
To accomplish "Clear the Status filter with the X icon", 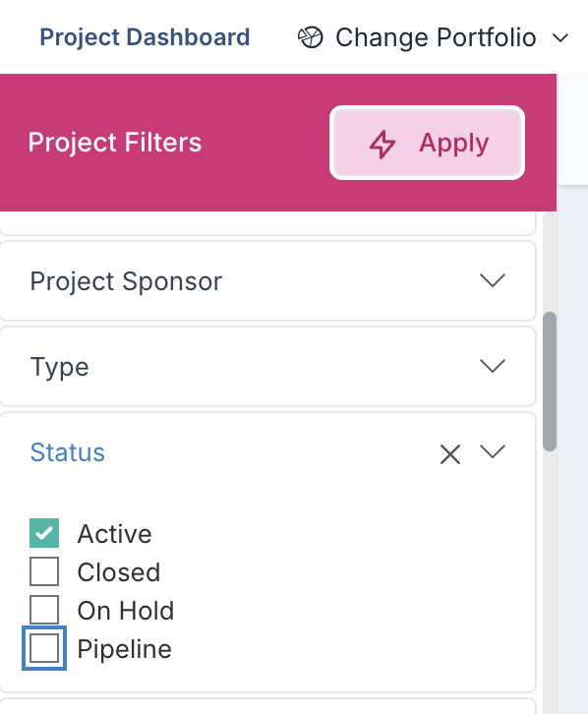I will pyautogui.click(x=450, y=454).
